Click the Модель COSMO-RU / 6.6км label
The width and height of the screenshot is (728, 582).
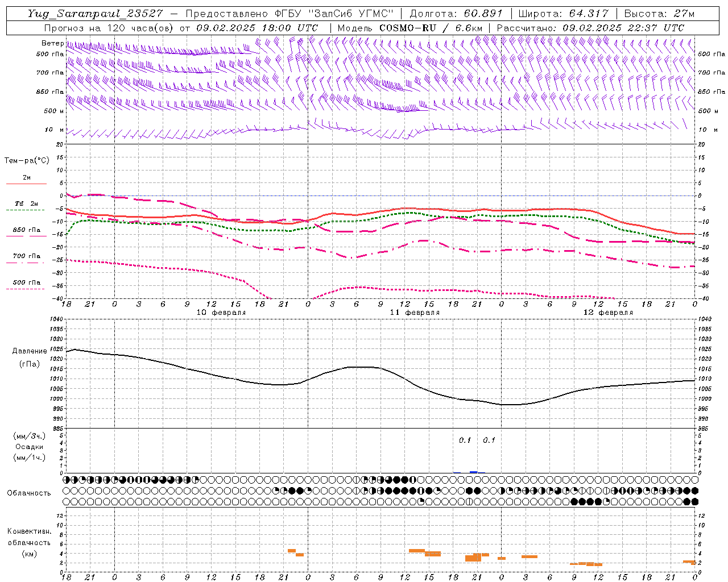409,28
